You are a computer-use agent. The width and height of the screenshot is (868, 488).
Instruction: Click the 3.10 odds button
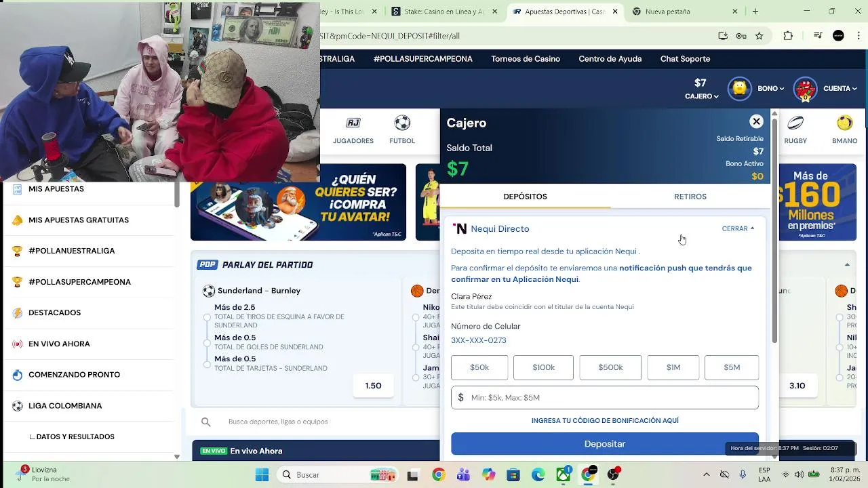[x=797, y=386]
